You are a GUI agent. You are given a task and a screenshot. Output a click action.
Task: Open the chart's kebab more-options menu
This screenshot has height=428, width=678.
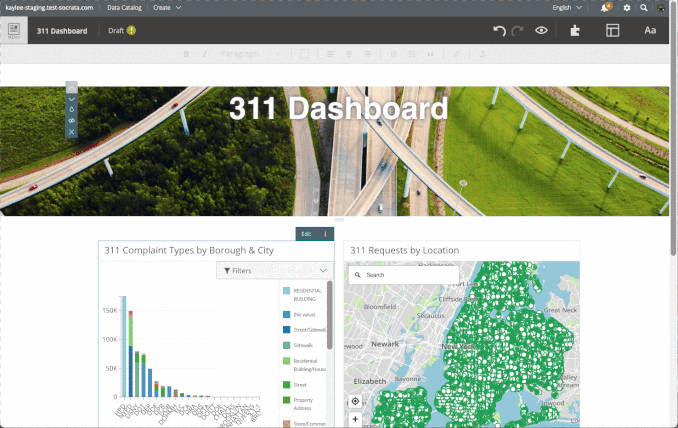pos(325,234)
